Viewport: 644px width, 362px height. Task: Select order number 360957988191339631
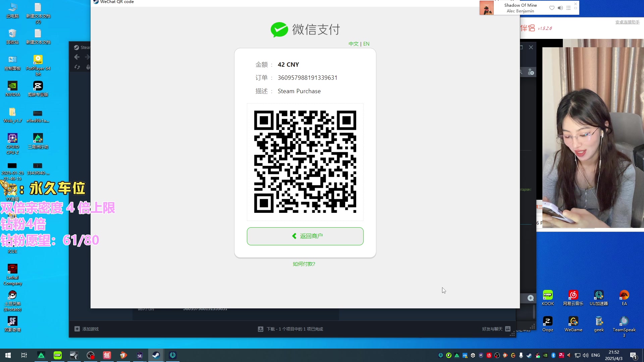pos(308,78)
